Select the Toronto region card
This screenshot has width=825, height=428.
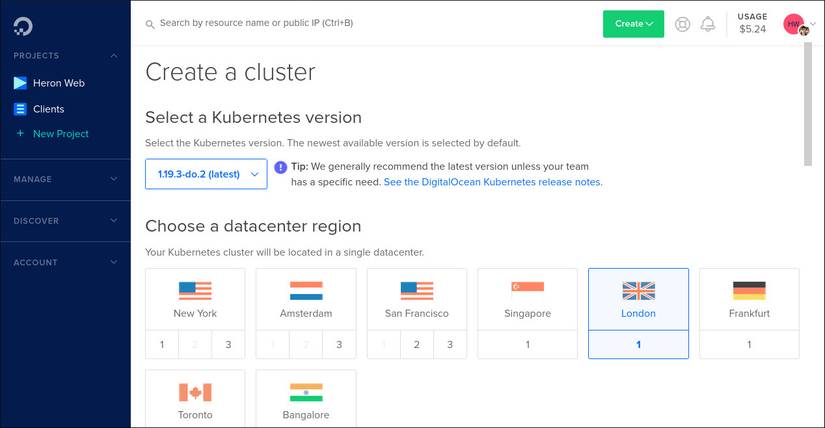click(x=195, y=399)
